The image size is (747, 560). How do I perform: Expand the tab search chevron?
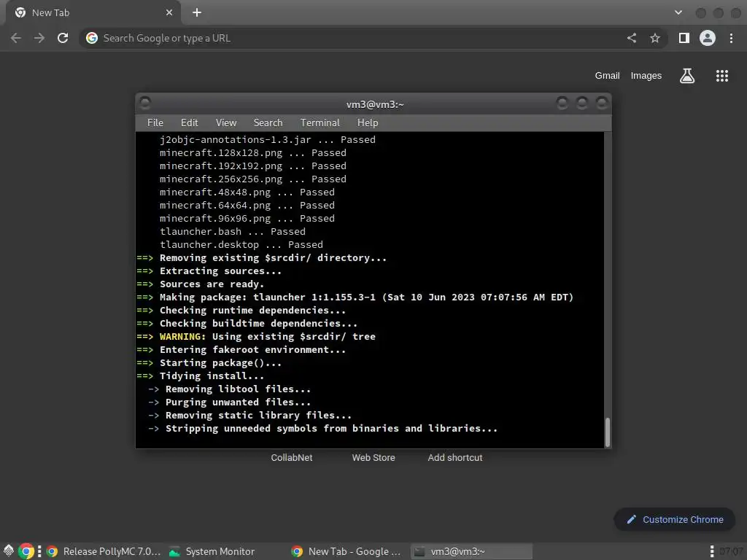click(678, 13)
